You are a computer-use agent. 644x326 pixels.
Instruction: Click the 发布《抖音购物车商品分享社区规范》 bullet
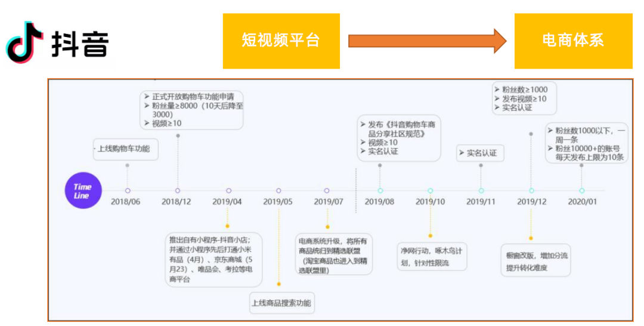pyautogui.click(x=398, y=129)
